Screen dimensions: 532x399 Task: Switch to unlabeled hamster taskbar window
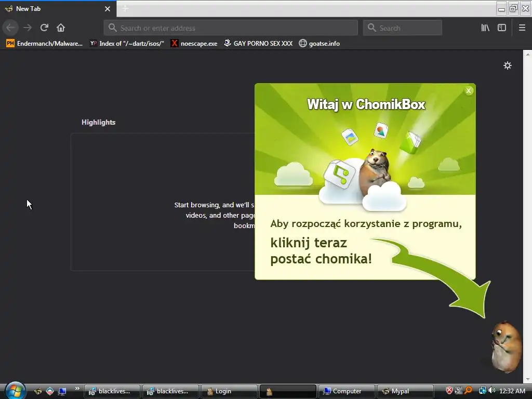(288, 391)
